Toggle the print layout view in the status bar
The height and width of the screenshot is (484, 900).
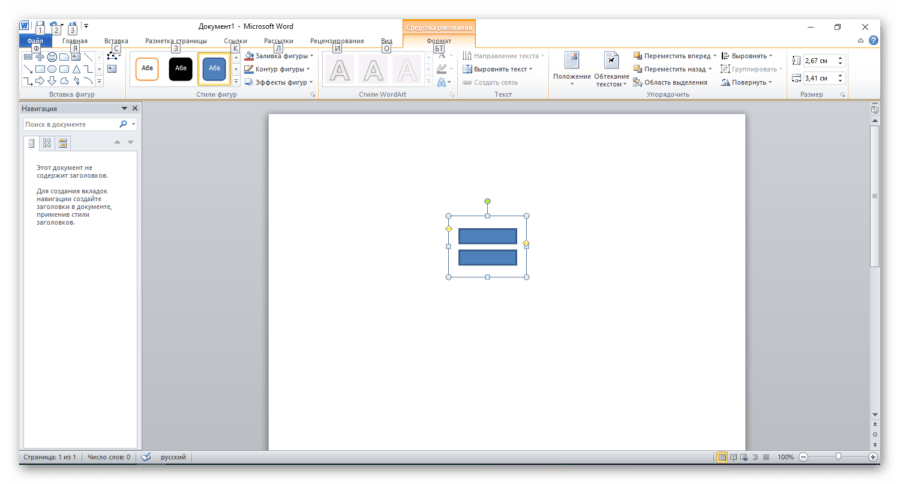point(722,457)
